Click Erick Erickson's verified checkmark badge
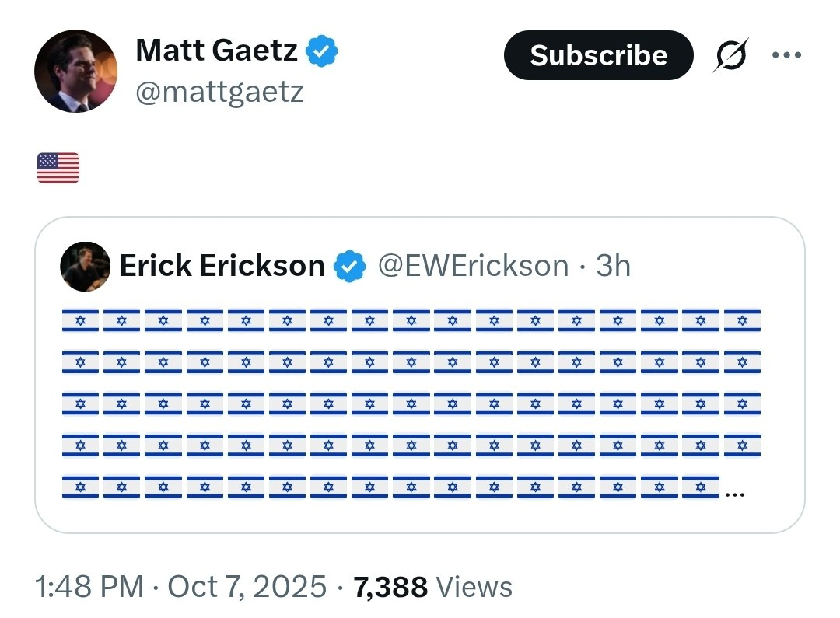This screenshot has width=840, height=618. pyautogui.click(x=349, y=267)
